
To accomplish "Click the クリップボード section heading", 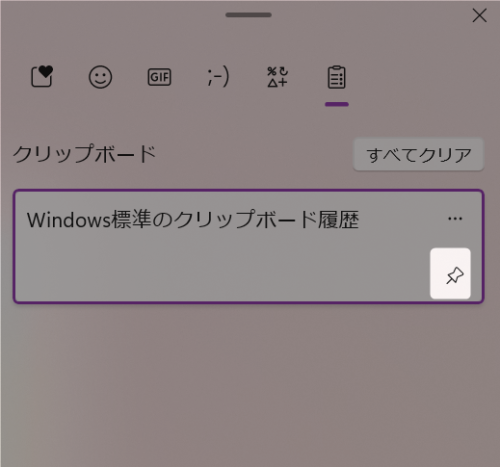I will point(84,154).
